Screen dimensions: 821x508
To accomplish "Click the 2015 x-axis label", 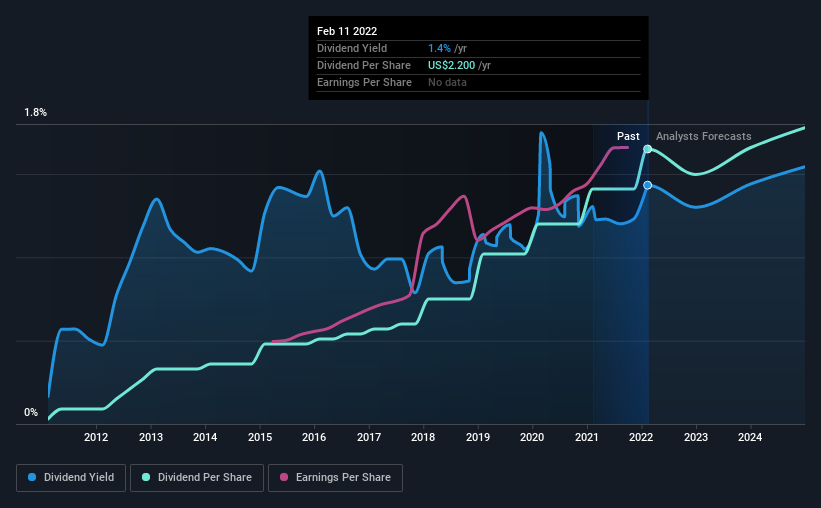I will [260, 437].
